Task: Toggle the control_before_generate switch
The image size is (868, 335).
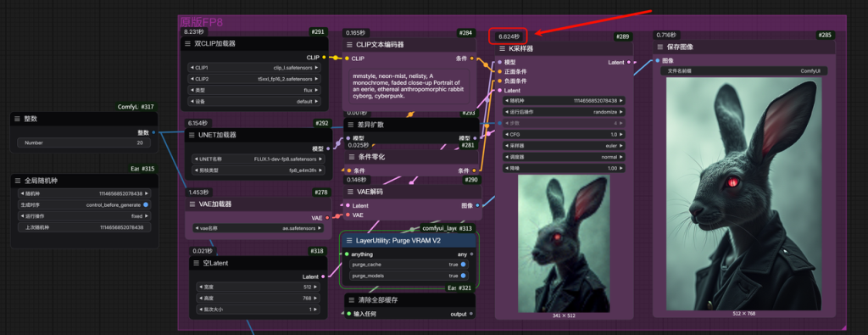Action: 146,205
